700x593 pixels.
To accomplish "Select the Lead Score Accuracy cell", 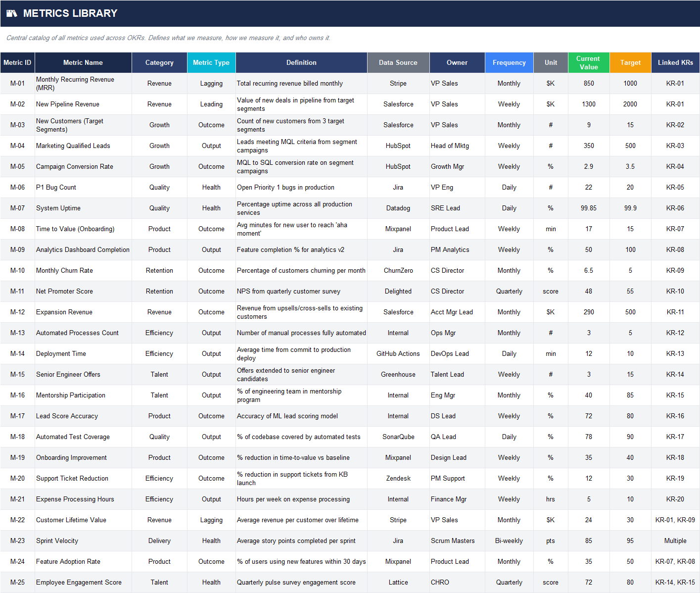I will pos(83,416).
